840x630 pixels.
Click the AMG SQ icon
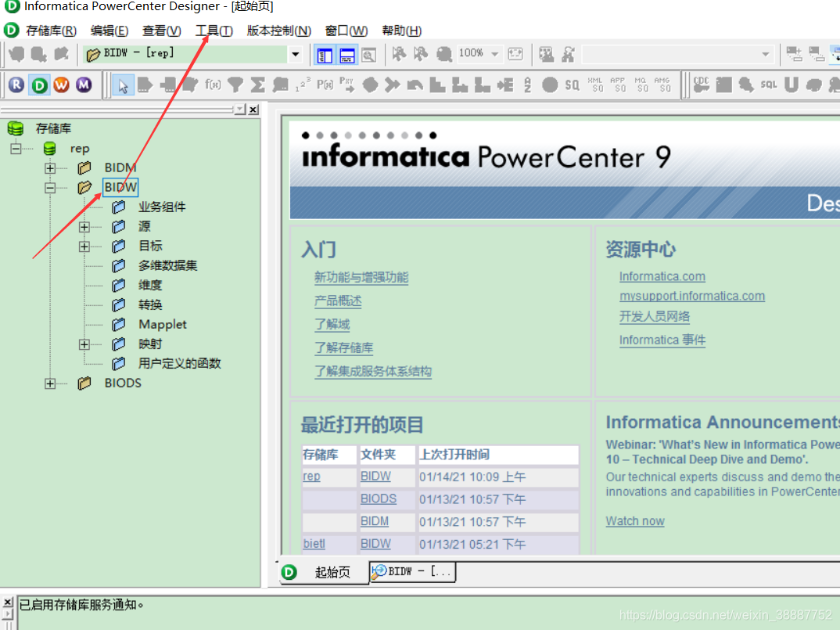click(662, 85)
